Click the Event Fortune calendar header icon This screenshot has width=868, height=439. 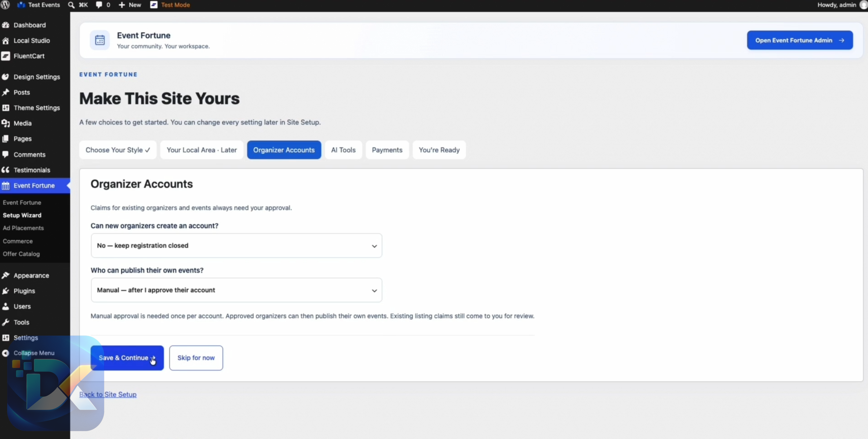tap(100, 40)
